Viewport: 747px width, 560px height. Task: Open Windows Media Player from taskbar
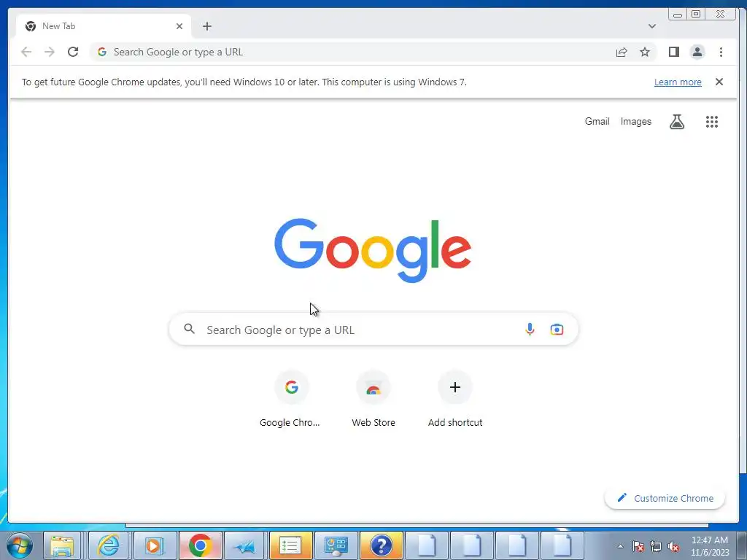pyautogui.click(x=155, y=545)
